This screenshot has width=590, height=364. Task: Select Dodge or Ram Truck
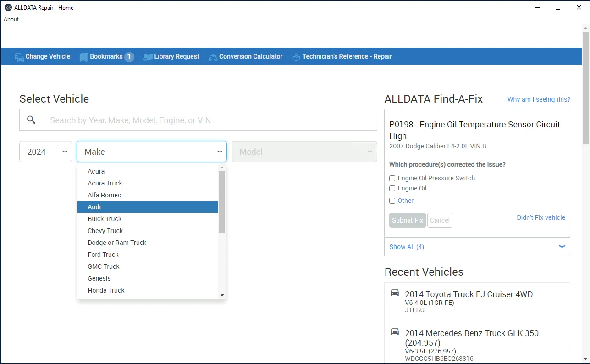point(148,243)
